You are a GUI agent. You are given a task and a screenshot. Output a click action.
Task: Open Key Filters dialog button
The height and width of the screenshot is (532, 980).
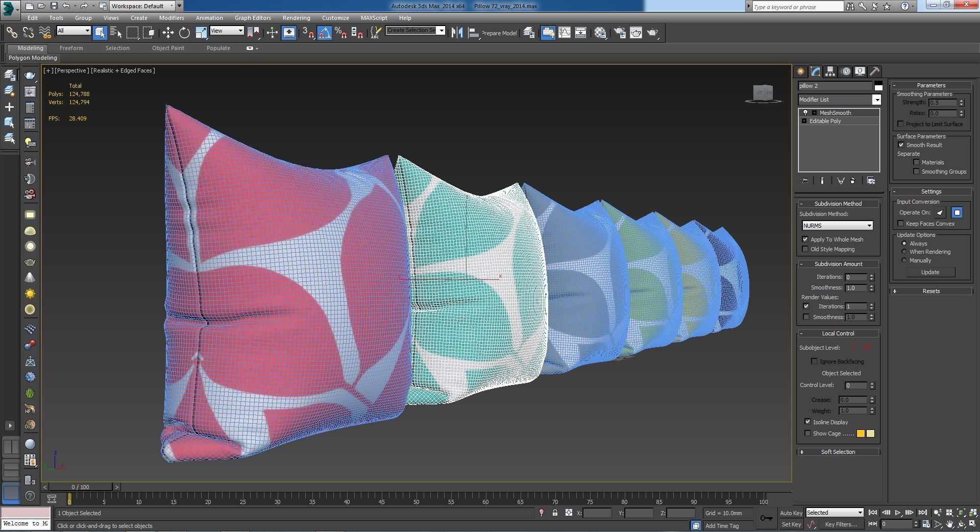841,524
